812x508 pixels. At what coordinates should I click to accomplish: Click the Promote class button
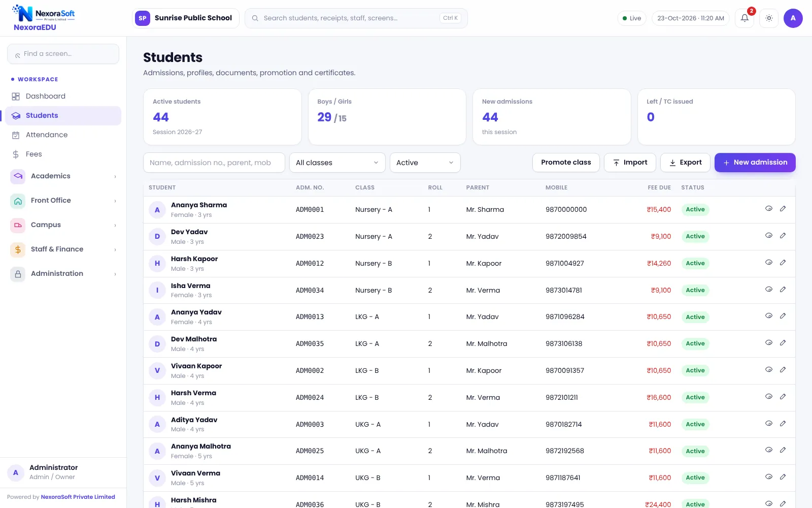(x=566, y=163)
